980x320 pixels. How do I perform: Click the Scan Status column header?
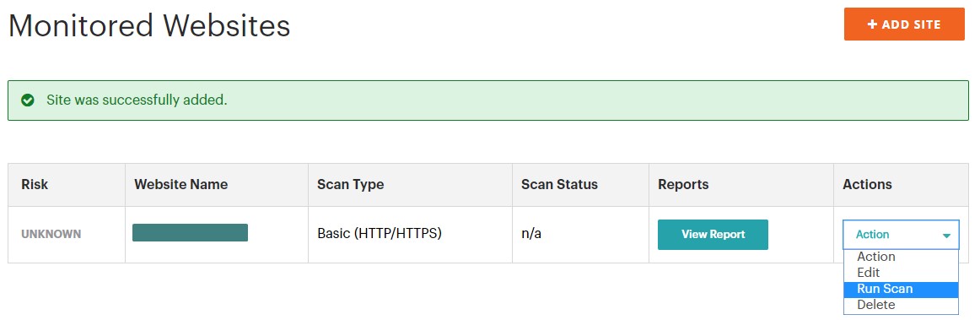559,184
